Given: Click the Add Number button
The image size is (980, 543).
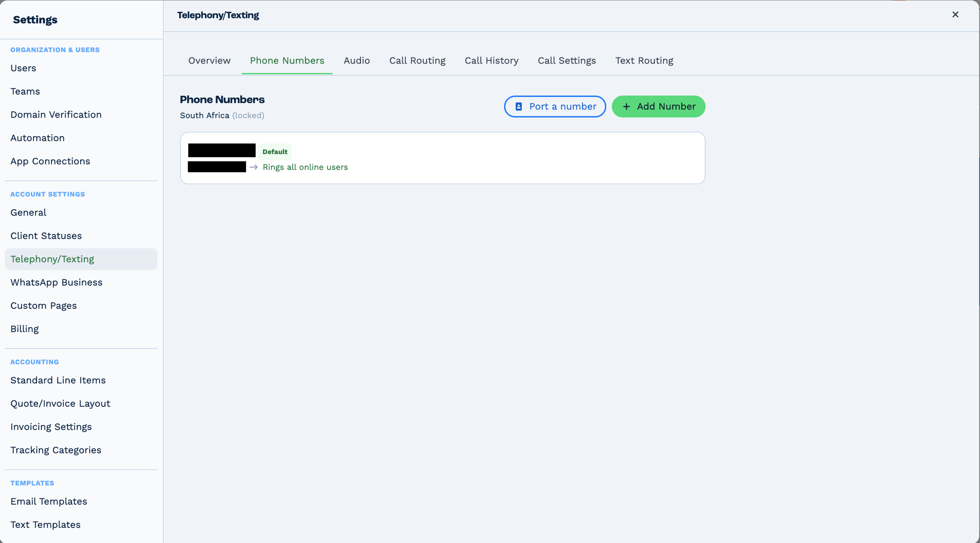Looking at the screenshot, I should [659, 106].
